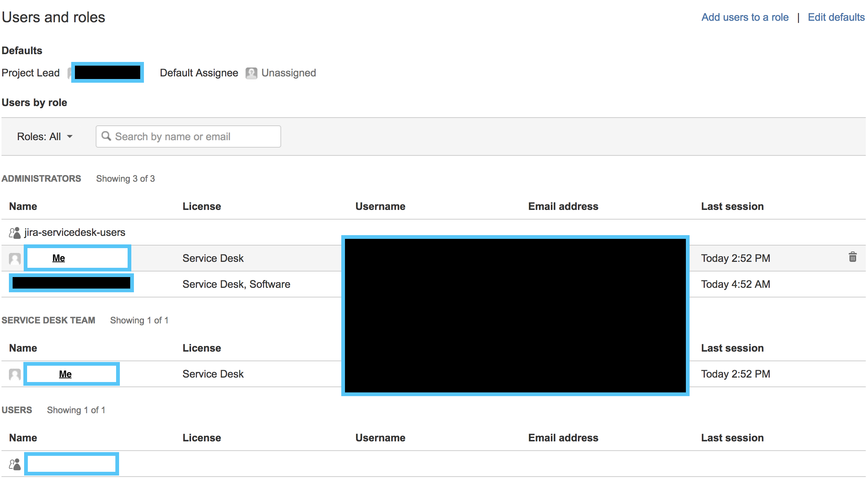868x497 pixels.
Task: Open Me profile link in Service Desk Team
Action: (x=65, y=374)
